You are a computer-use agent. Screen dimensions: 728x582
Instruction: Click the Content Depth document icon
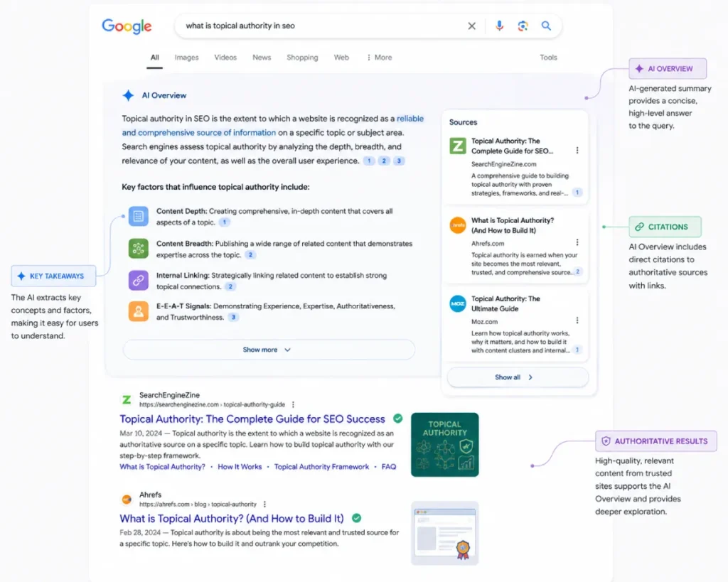139,216
